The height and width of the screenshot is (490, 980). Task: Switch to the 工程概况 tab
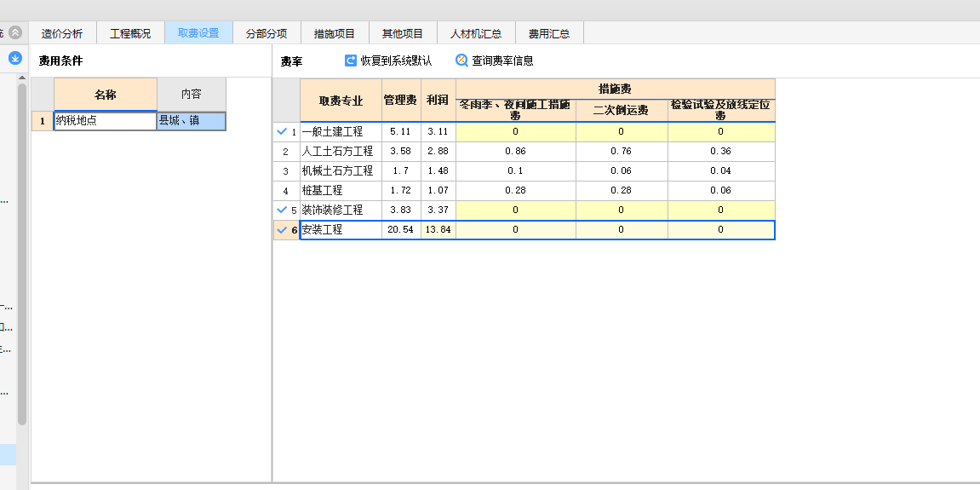tap(130, 33)
